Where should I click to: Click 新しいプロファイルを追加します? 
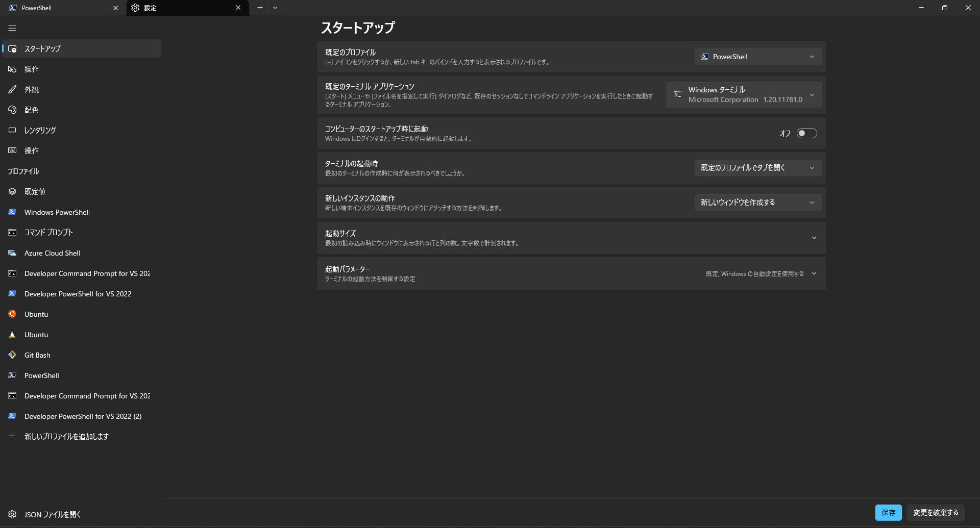[x=82, y=436]
